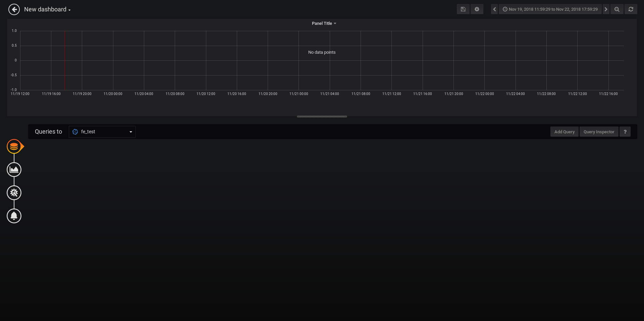Open dashboard settings gear in top toolbar
Screen dimensions: 644x321
(x=477, y=9)
